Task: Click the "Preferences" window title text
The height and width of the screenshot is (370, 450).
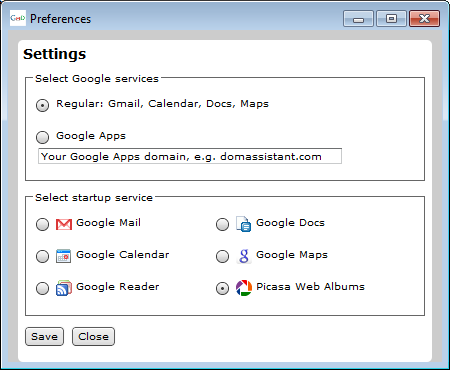Action: 60,19
